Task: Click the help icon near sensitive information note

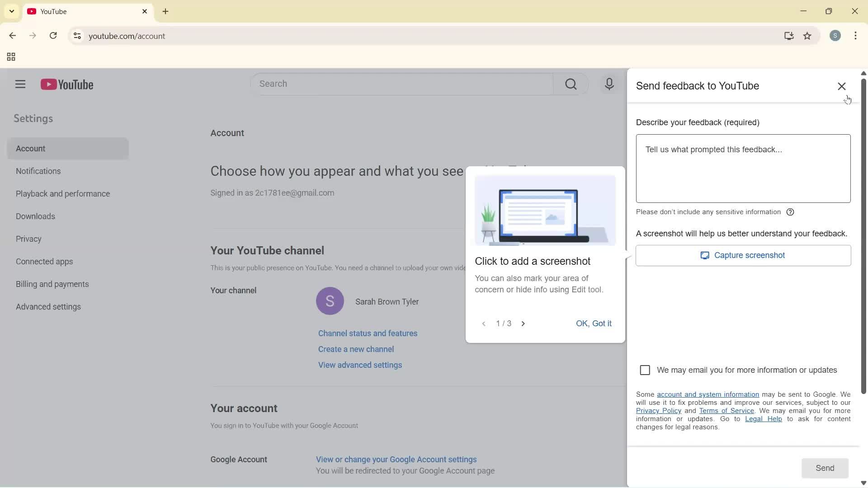Action: click(x=791, y=212)
